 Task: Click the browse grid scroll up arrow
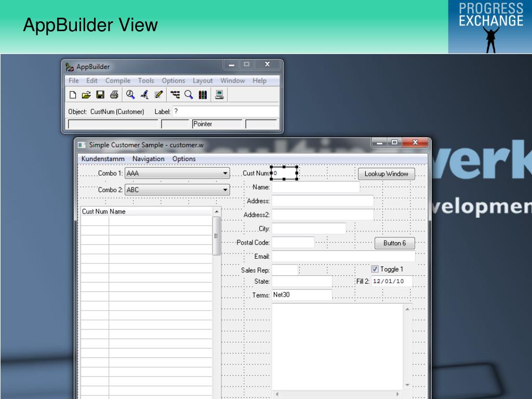[x=217, y=212]
